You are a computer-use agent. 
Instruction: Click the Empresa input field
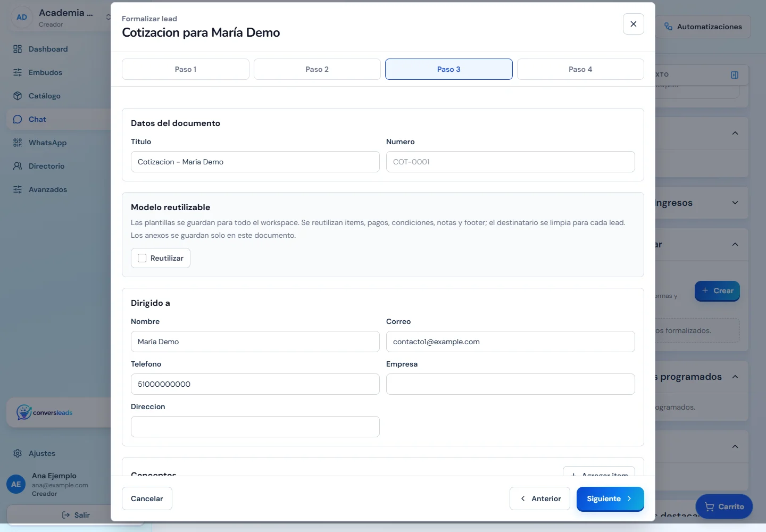click(511, 384)
